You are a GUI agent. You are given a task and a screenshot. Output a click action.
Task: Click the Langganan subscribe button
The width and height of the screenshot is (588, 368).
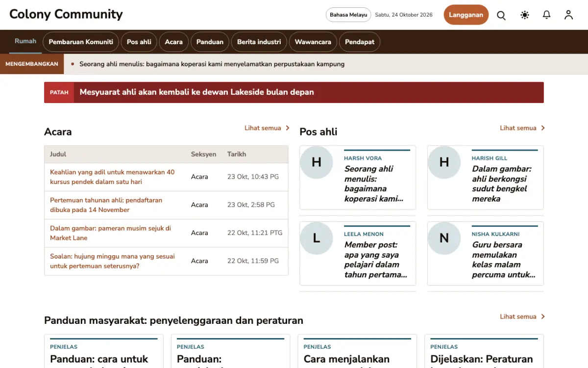466,15
